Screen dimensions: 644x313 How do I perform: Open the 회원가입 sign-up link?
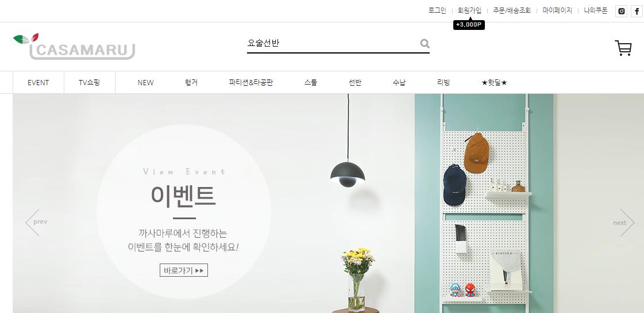pos(469,11)
